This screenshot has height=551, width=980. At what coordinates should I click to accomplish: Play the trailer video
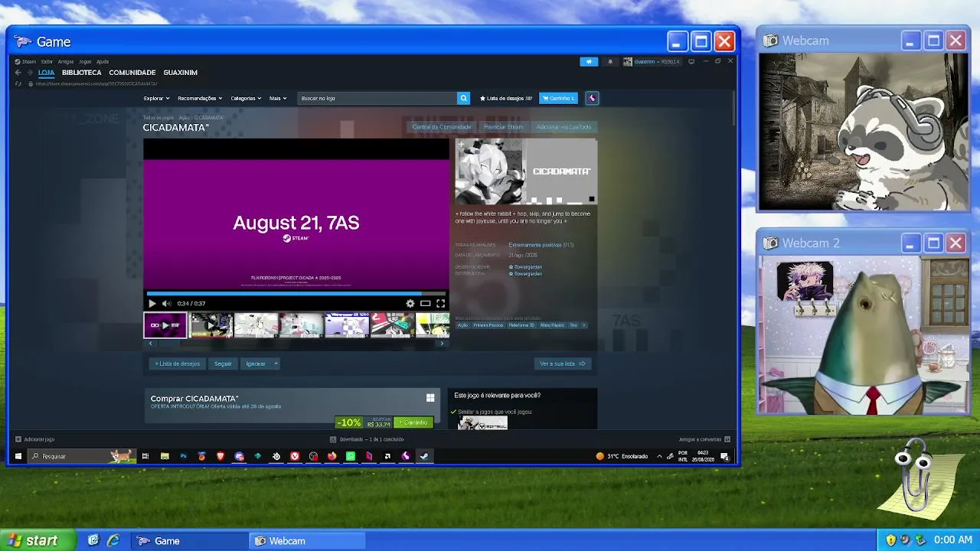[152, 304]
